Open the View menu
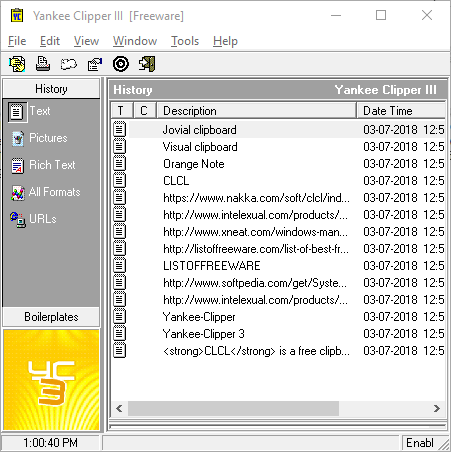 click(x=86, y=41)
